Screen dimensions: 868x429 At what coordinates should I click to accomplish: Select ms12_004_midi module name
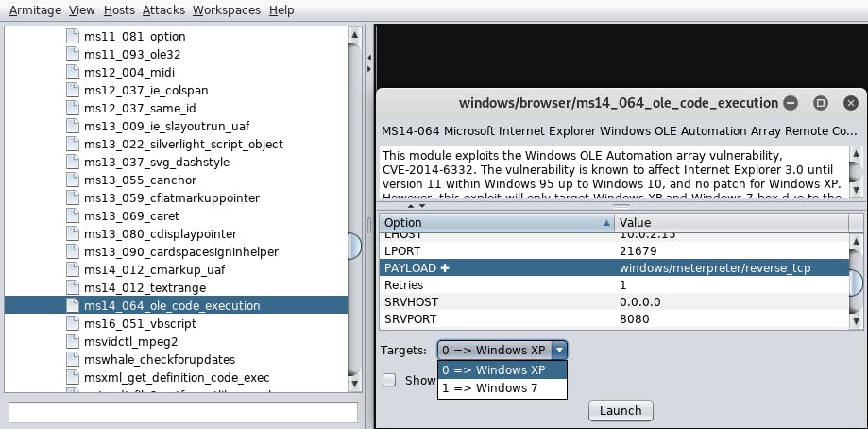129,73
